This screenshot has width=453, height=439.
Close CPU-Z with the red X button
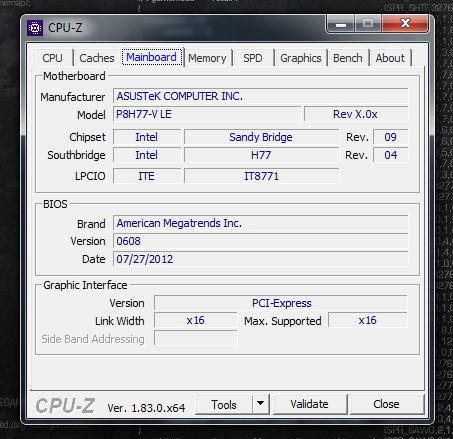[x=405, y=23]
